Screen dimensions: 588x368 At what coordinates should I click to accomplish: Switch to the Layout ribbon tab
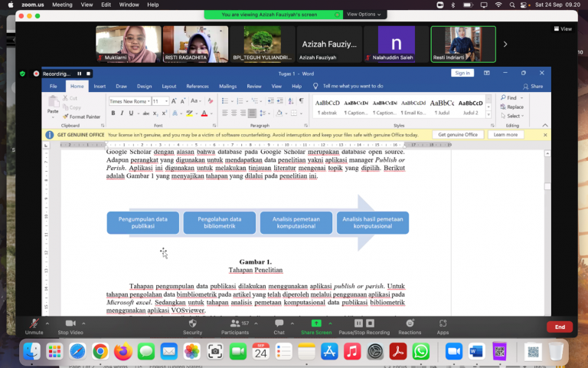pyautogui.click(x=168, y=86)
